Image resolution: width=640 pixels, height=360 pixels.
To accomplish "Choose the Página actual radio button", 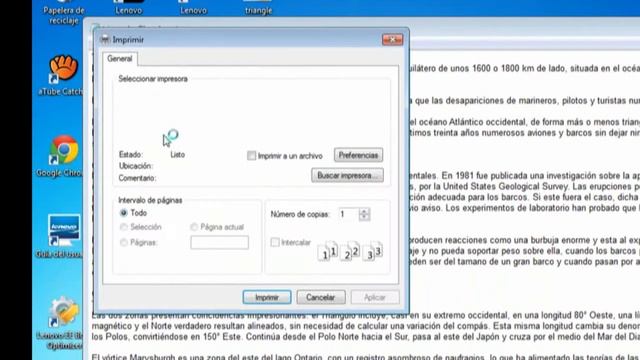I will coord(194,227).
